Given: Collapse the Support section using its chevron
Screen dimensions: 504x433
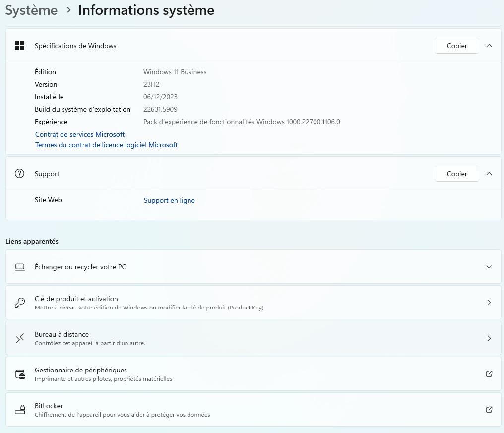Looking at the screenshot, I should pyautogui.click(x=489, y=174).
